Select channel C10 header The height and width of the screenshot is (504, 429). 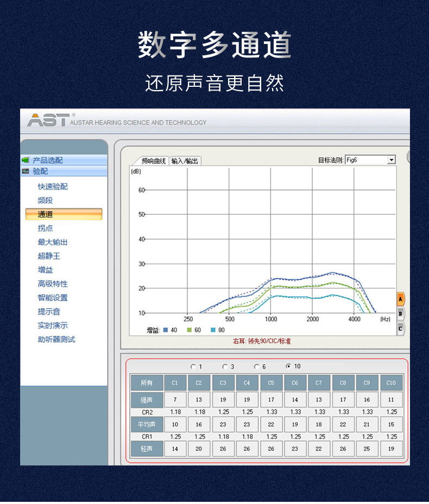pyautogui.click(x=391, y=382)
